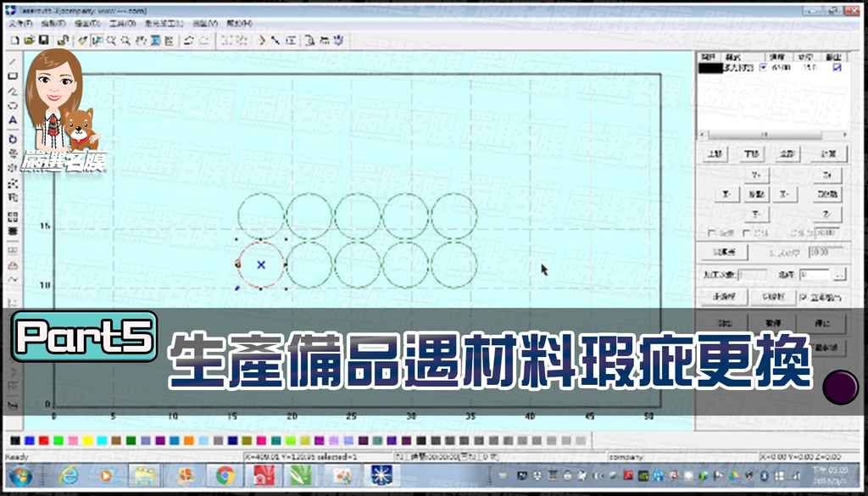Click the Z+ jog button
Screen dimensions: 868x496
pos(827,176)
